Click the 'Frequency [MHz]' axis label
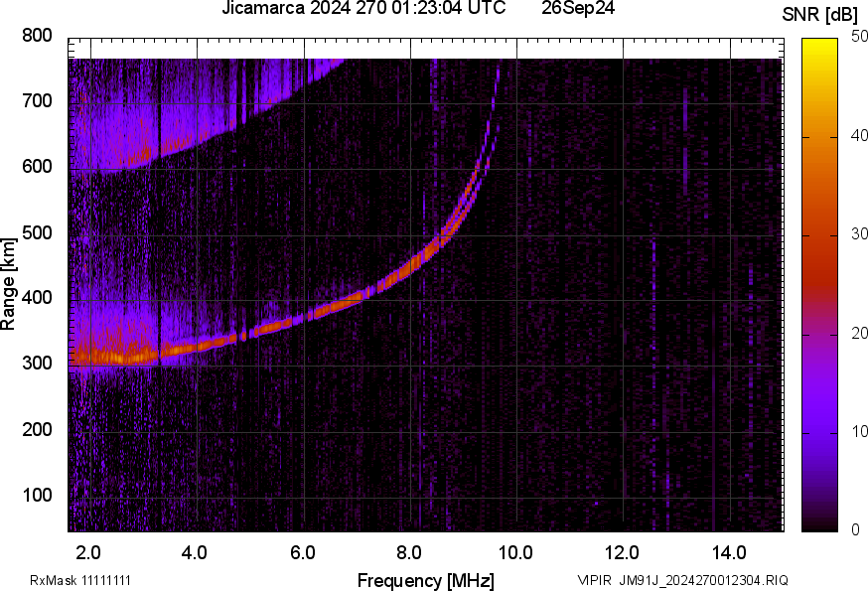The width and height of the screenshot is (868, 591). [426, 580]
